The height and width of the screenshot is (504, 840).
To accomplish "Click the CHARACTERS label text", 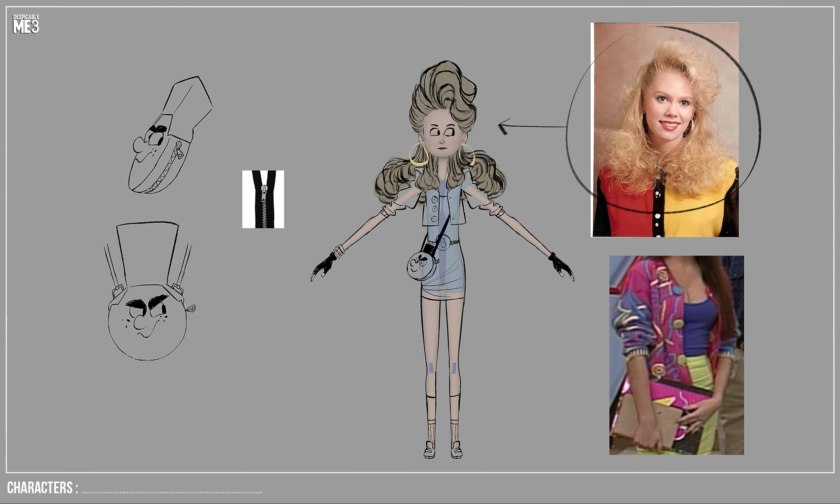I will pyautogui.click(x=42, y=488).
